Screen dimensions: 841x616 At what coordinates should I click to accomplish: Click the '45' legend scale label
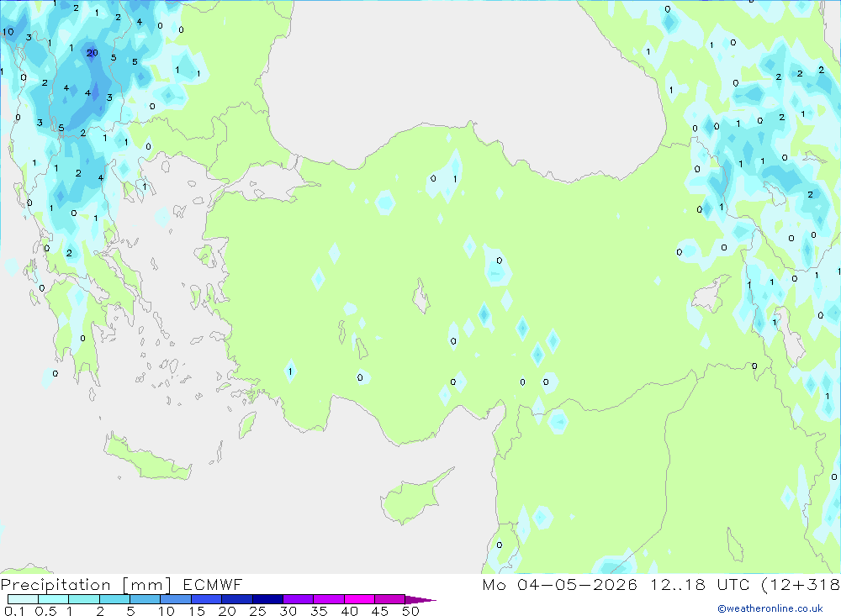[380, 611]
